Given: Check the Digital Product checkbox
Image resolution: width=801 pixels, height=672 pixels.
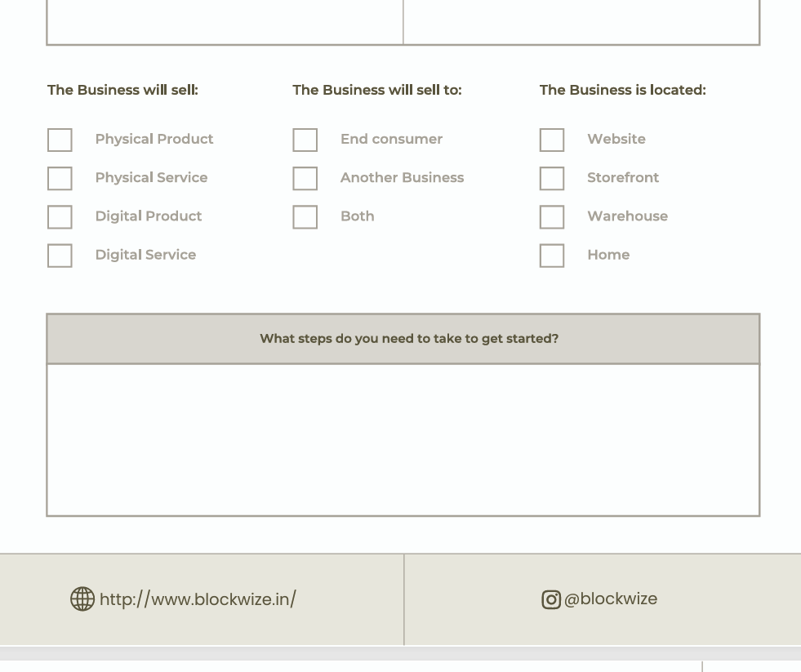Looking at the screenshot, I should (60, 216).
